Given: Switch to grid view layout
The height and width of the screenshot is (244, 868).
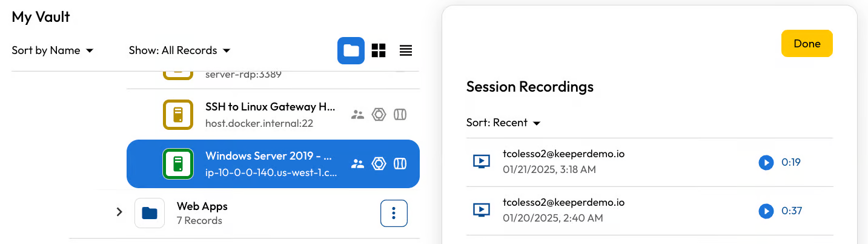Looking at the screenshot, I should (379, 50).
